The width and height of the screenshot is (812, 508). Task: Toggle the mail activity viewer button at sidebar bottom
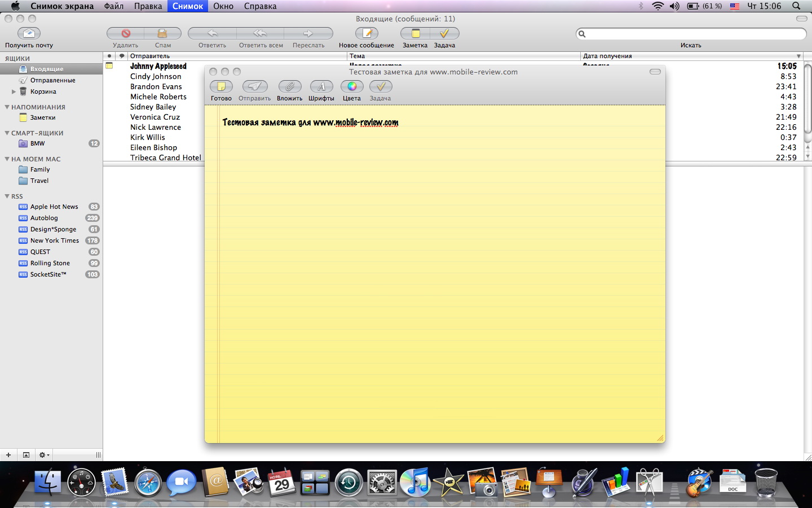pos(26,455)
